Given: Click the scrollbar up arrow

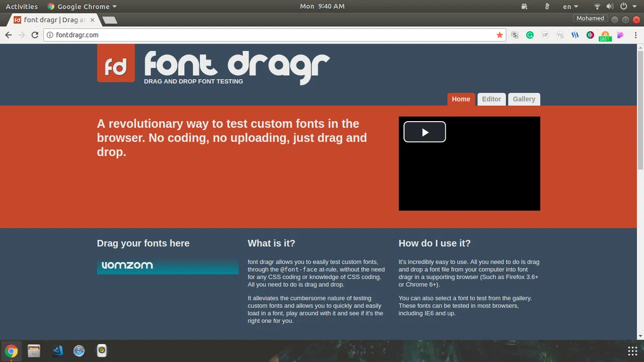Looking at the screenshot, I should point(640,47).
